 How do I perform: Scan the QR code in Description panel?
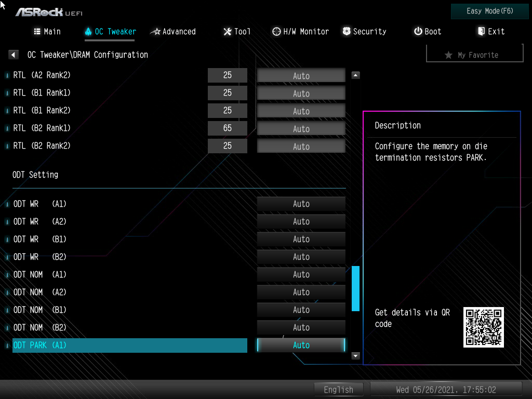point(483,327)
